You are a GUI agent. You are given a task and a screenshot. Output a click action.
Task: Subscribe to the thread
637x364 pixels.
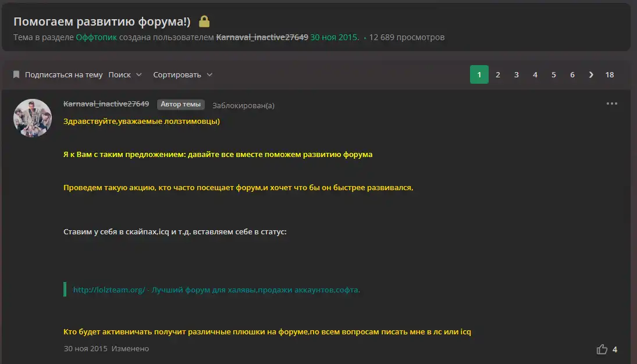63,75
